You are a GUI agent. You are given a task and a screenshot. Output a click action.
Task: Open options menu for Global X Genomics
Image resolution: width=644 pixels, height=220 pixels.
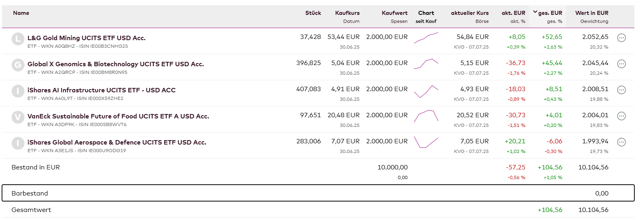621,64
